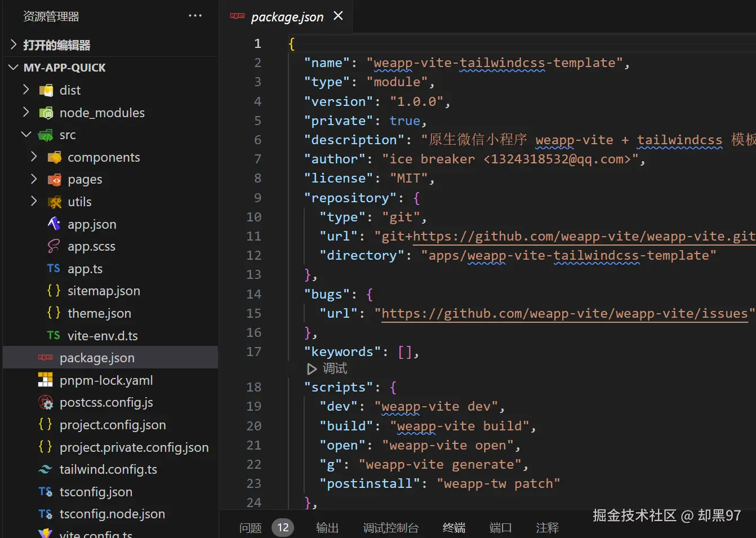Viewport: 756px width, 538px height.
Task: Click the braces icon beside project.private.config.json
Action: tap(46, 447)
